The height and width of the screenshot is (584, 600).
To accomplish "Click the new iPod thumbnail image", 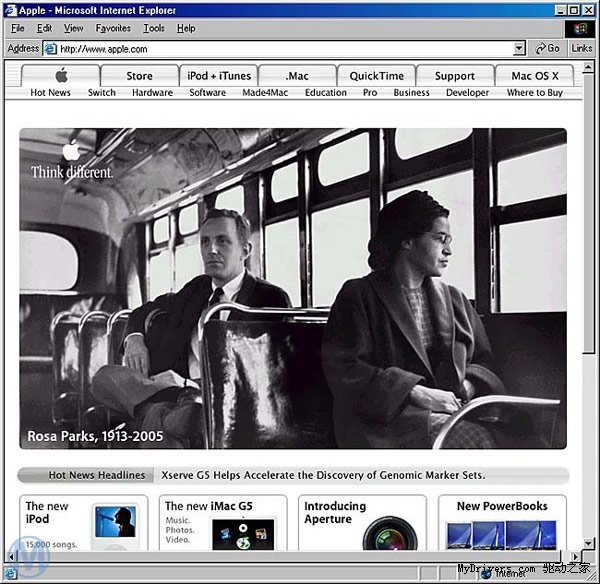I will 115,527.
